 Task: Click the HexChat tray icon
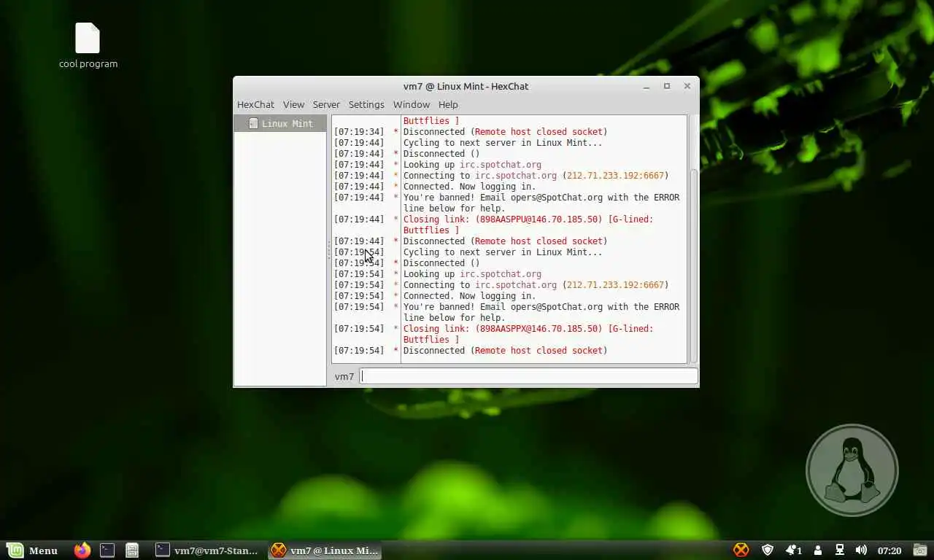click(x=741, y=550)
